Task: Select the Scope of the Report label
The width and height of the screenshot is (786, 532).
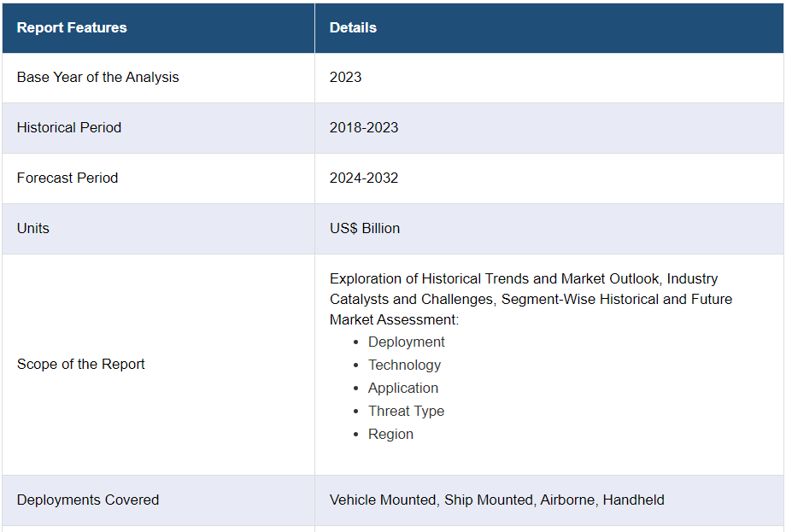Action: pos(81,364)
